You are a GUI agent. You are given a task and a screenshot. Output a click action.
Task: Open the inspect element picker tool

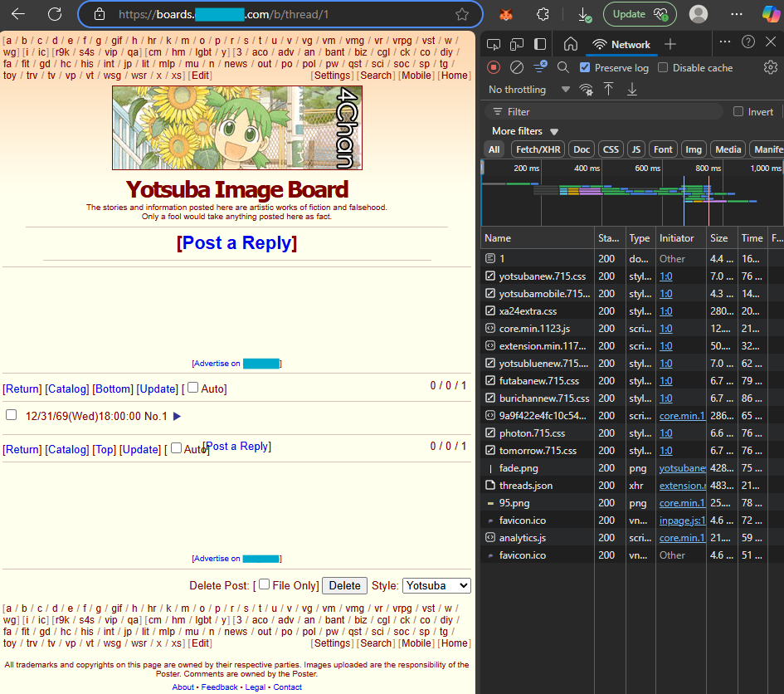point(494,44)
